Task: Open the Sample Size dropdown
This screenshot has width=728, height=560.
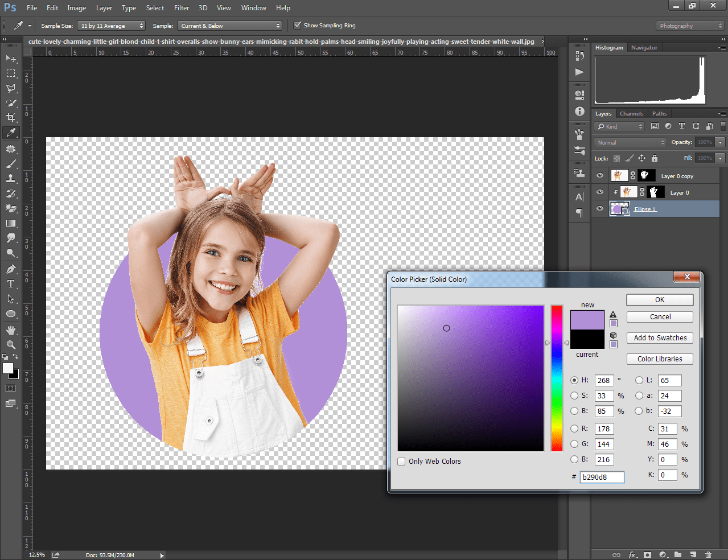Action: tap(112, 26)
